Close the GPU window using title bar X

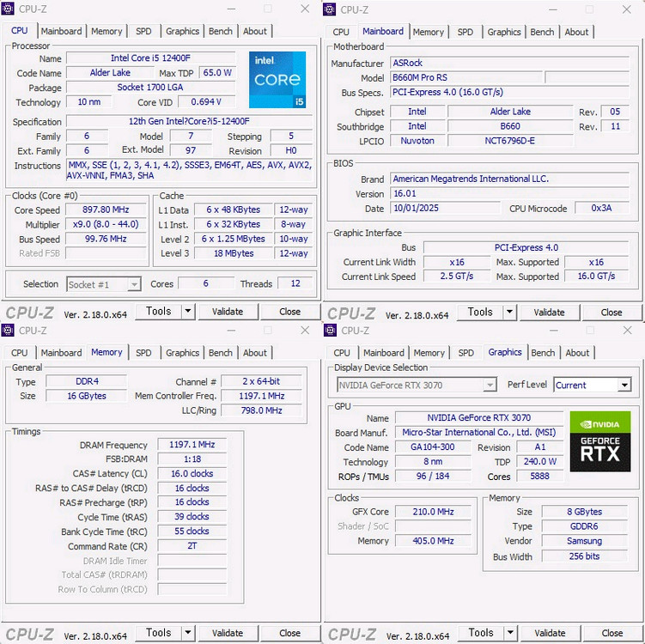(x=627, y=330)
